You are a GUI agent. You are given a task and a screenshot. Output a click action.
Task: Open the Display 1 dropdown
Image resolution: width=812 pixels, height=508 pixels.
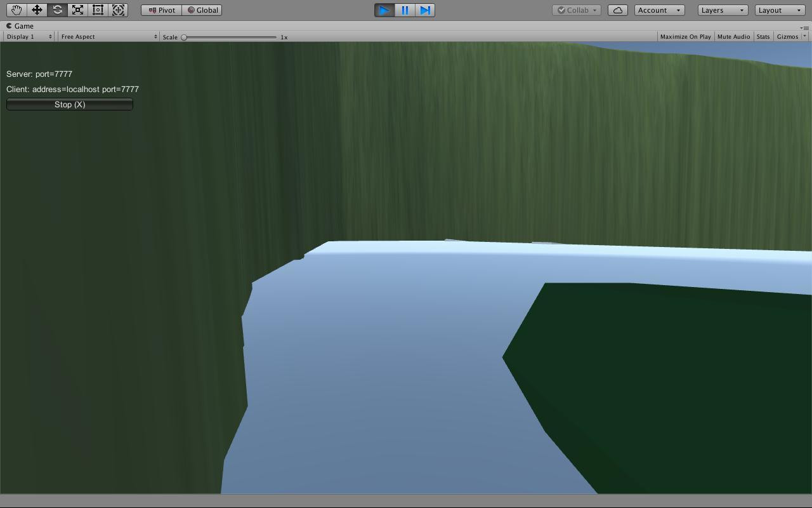point(29,37)
